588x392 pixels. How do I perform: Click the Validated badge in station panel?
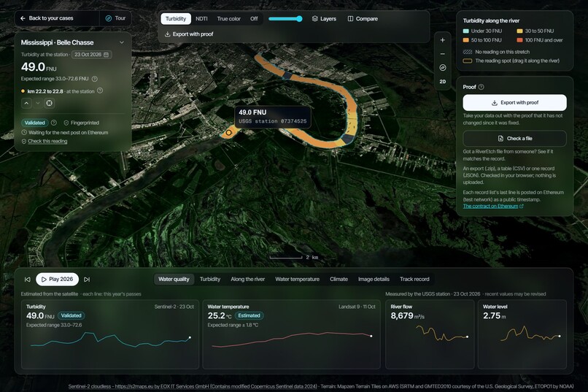click(x=34, y=123)
